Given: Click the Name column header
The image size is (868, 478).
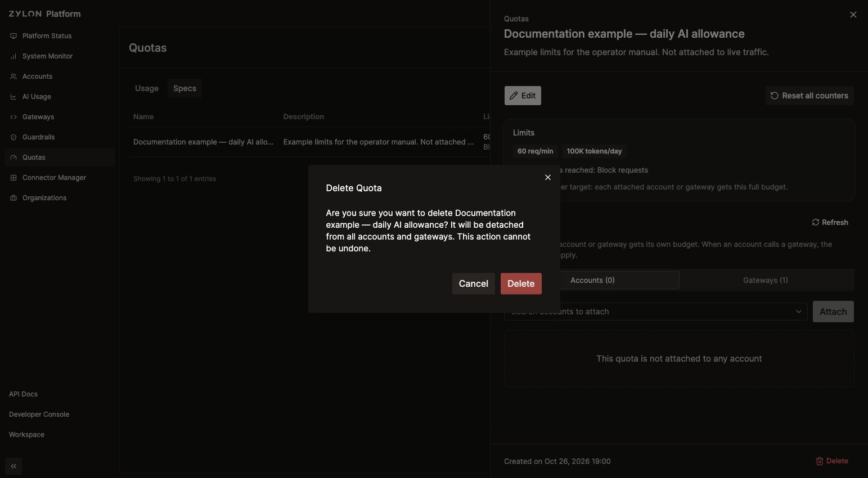Looking at the screenshot, I should tap(143, 116).
